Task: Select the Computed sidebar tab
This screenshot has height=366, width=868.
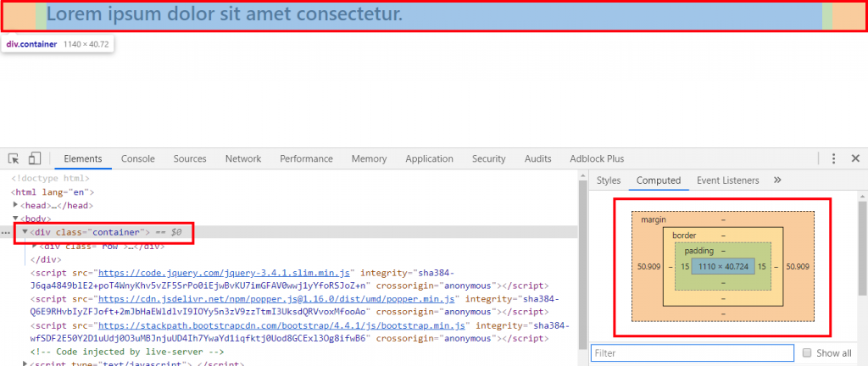Action: pos(659,180)
